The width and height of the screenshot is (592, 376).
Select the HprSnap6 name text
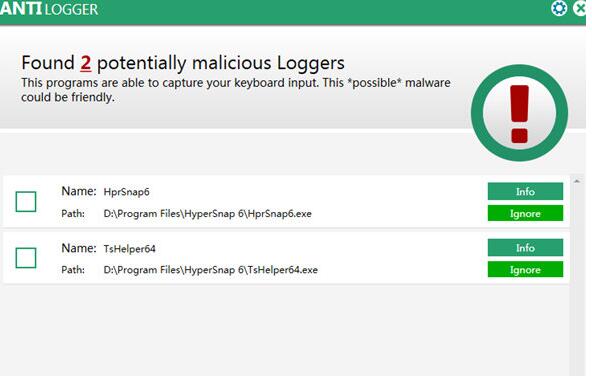point(126,192)
